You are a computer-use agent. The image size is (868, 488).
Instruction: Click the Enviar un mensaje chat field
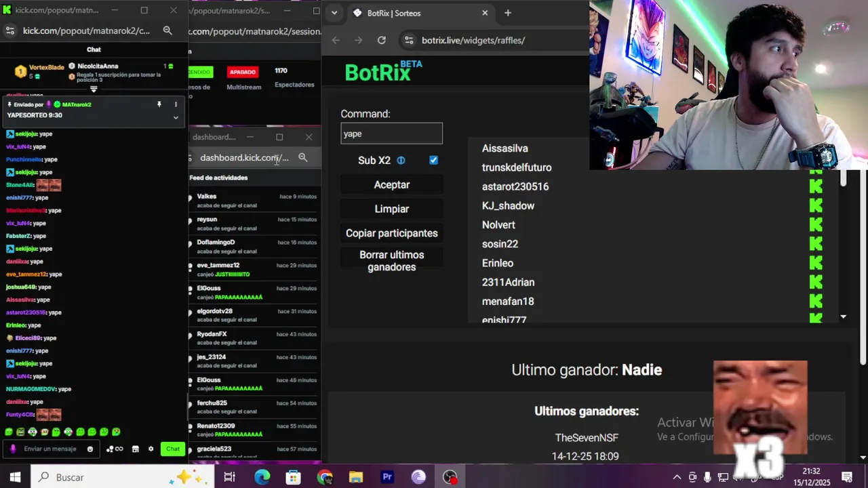[50, 449]
